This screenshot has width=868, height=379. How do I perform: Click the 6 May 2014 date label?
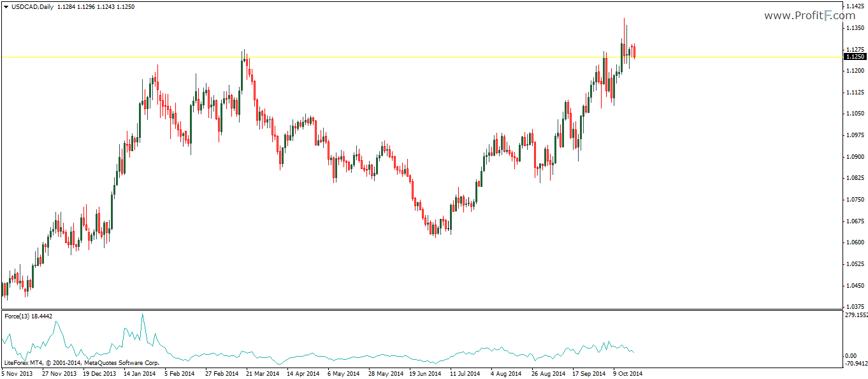coord(344,374)
